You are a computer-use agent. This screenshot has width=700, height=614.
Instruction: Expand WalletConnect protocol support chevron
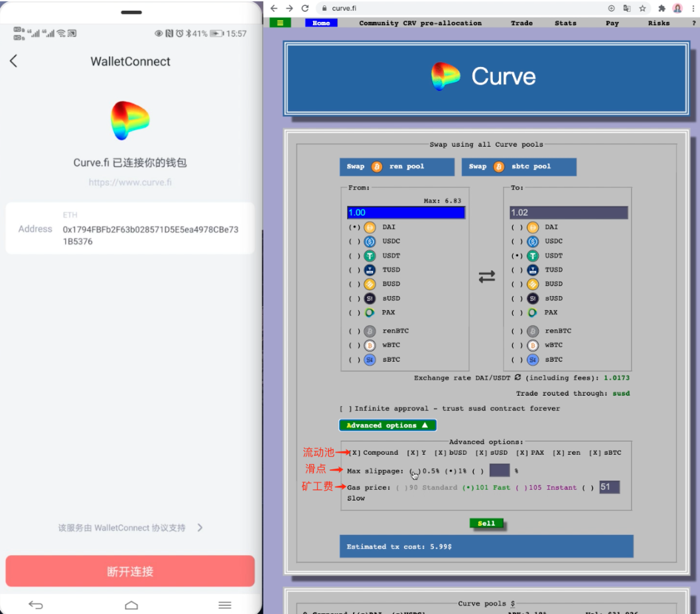click(200, 528)
